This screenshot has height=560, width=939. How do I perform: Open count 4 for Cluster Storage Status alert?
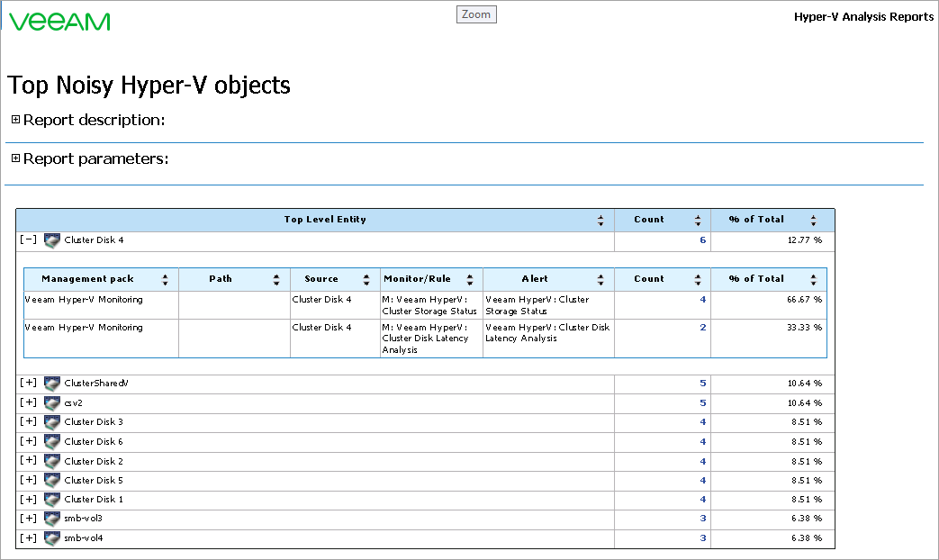tap(703, 300)
